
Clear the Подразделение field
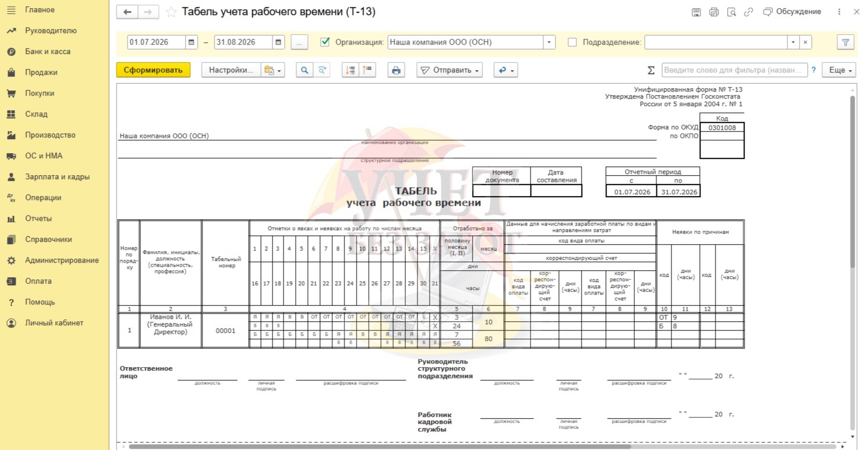pos(805,42)
